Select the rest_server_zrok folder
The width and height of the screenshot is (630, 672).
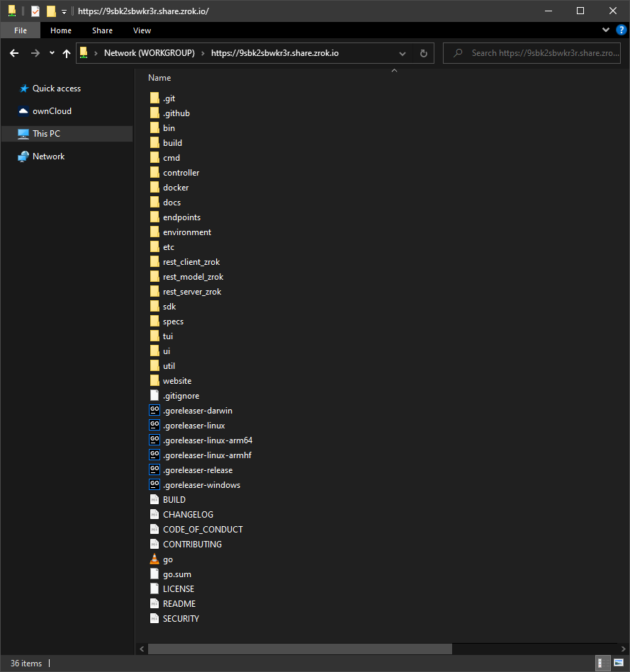pyautogui.click(x=185, y=292)
